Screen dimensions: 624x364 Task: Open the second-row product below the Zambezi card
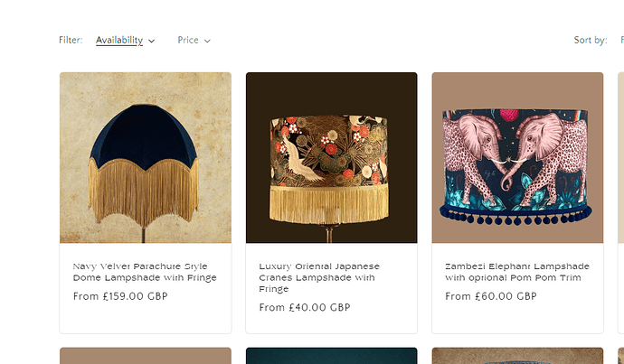pyautogui.click(x=517, y=356)
